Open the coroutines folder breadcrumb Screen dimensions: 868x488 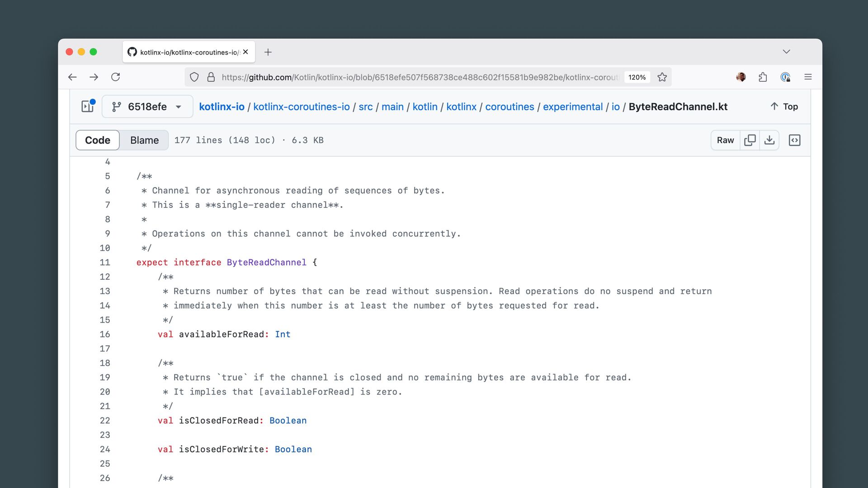[x=510, y=107]
